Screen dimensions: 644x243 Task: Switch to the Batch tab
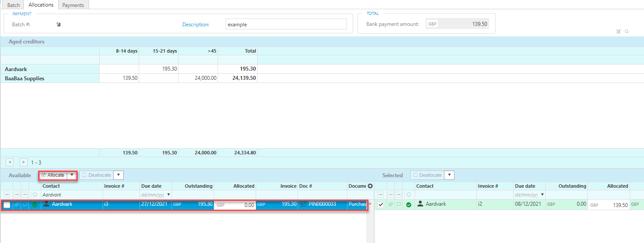pos(14,5)
